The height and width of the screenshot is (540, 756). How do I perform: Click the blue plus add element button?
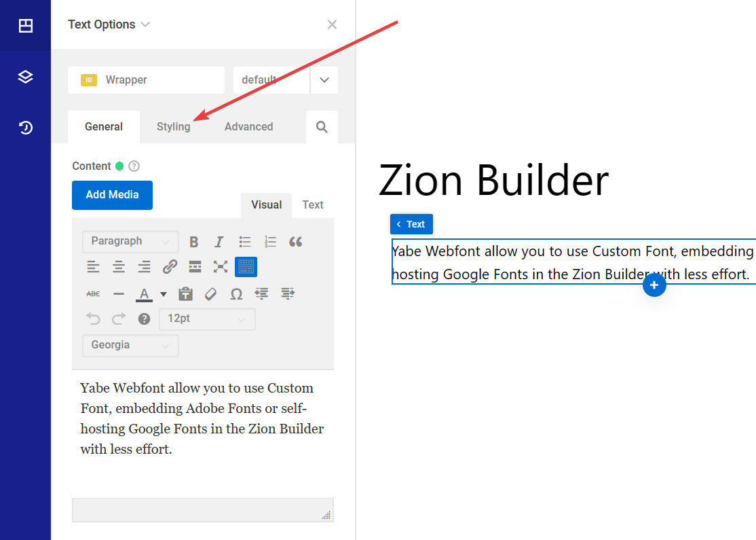click(x=654, y=285)
